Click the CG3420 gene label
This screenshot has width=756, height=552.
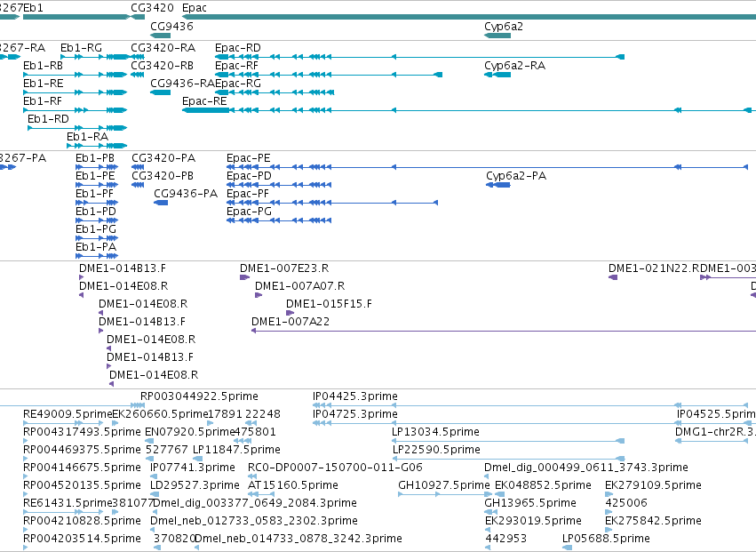coord(153,8)
